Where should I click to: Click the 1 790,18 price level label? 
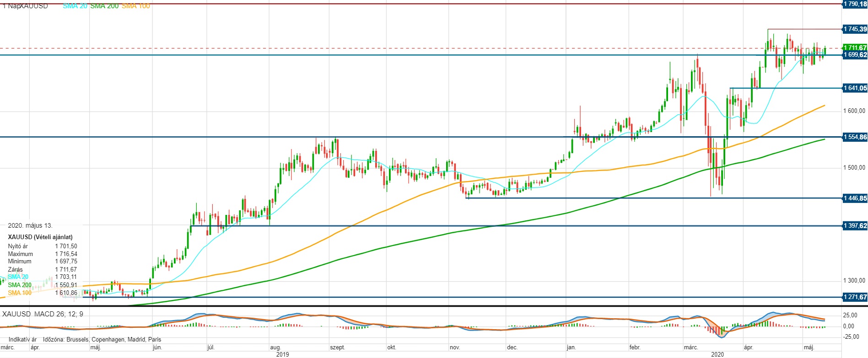pyautogui.click(x=855, y=4)
